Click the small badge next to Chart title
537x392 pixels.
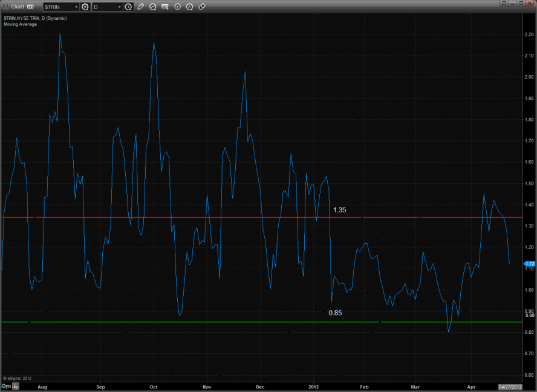[x=30, y=7]
